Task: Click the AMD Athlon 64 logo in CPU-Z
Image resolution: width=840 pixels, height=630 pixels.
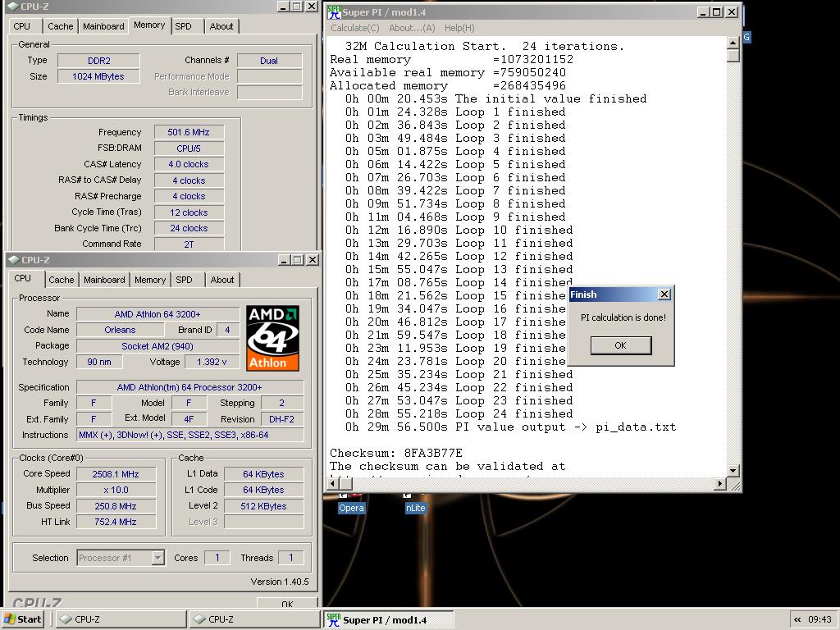Action: (272, 339)
